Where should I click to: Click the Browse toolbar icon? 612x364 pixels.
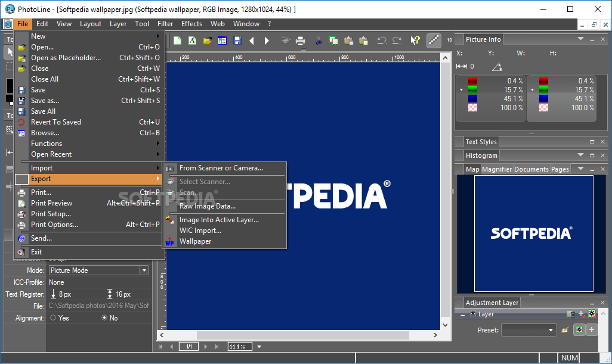point(222,41)
